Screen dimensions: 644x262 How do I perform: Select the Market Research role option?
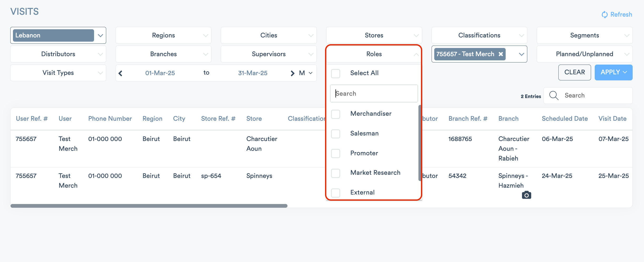(x=375, y=173)
